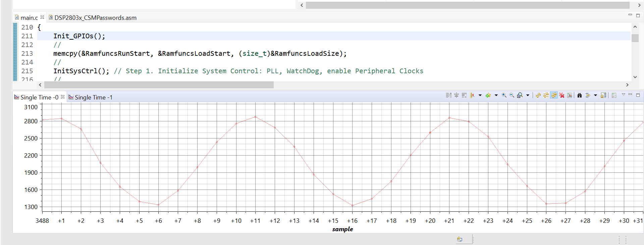Open the measurement marker dropdown arrow

click(x=480, y=95)
